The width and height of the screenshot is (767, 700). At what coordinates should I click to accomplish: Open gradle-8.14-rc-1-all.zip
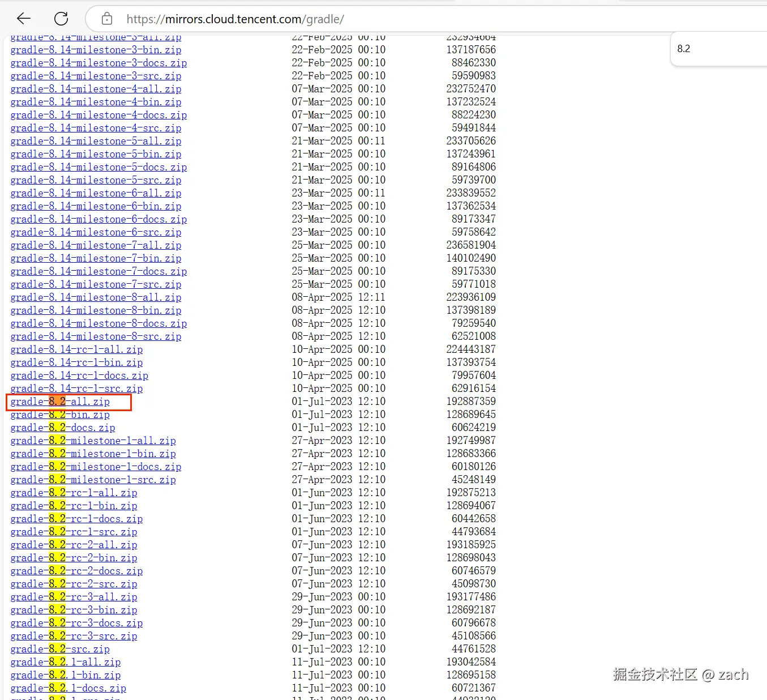tap(76, 349)
